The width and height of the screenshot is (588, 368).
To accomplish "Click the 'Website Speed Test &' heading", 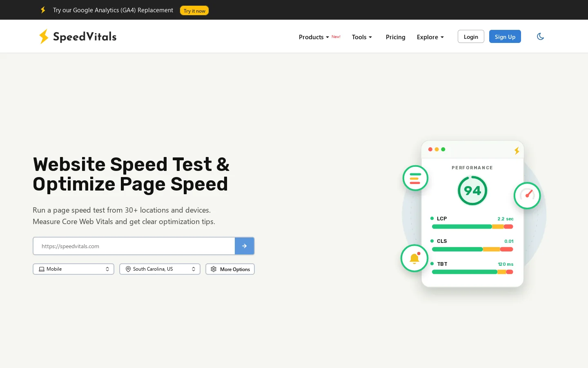I will (131, 164).
